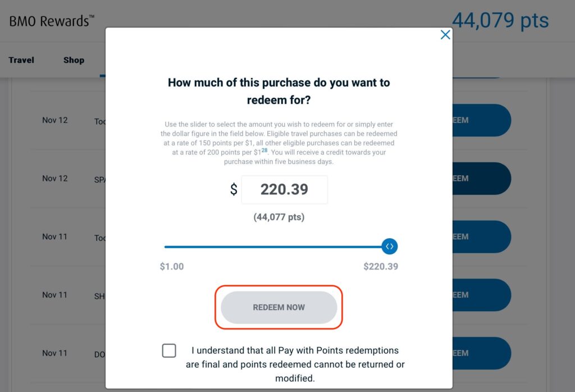
Task: Click the topmost REDEEM pill button
Action: click(x=480, y=120)
